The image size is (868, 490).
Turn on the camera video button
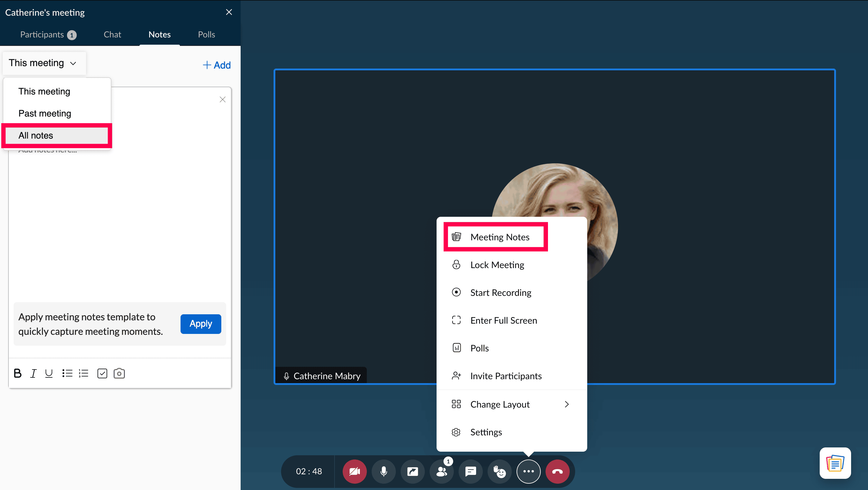coord(354,471)
